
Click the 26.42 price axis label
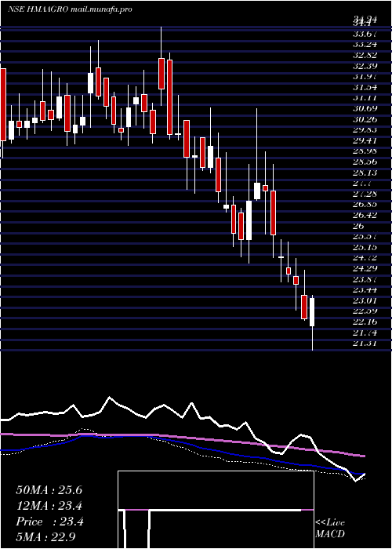[365, 216]
